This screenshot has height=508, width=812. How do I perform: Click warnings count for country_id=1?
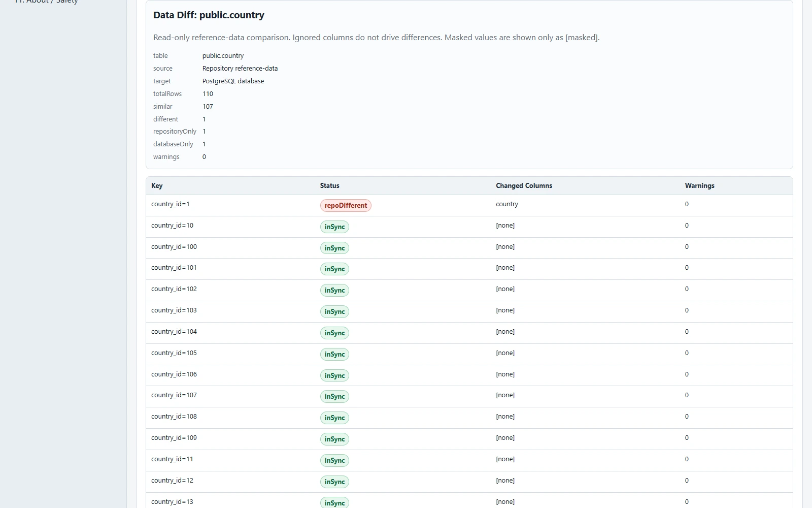687,204
